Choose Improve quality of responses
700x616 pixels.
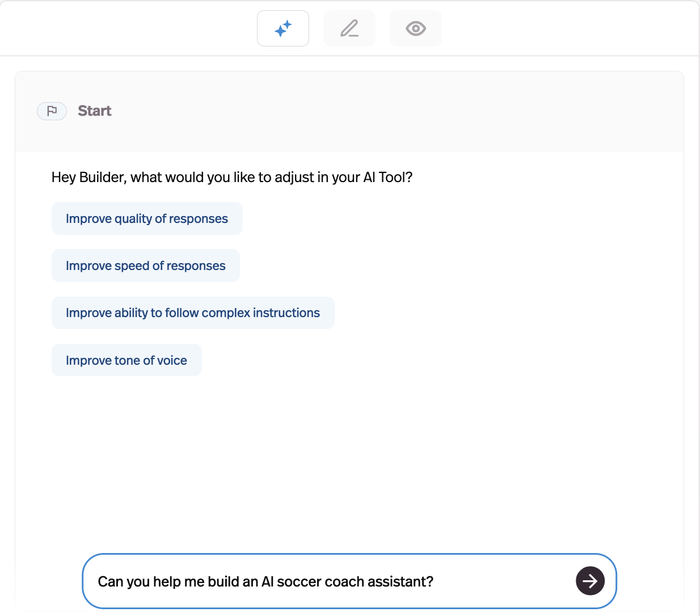[x=147, y=218]
